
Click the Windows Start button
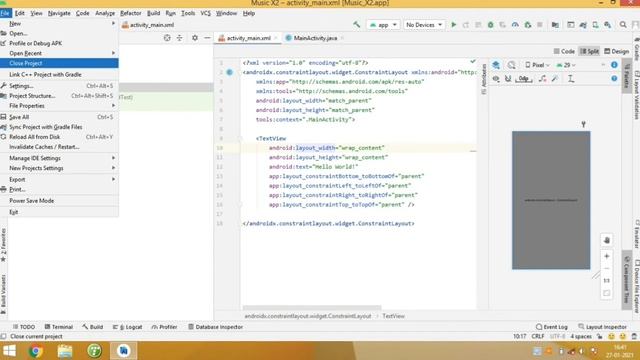tap(9, 351)
